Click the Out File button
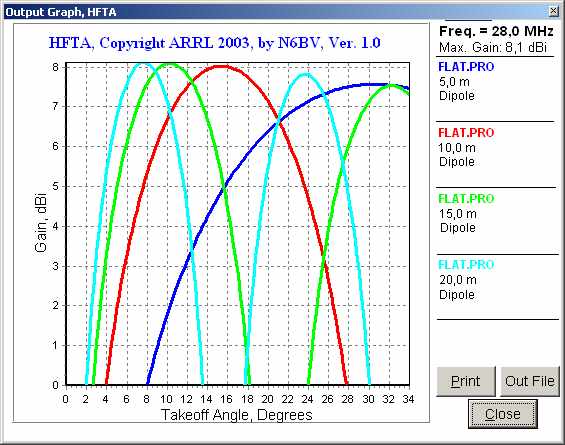Screen dimensions: 565x445 click(x=530, y=381)
